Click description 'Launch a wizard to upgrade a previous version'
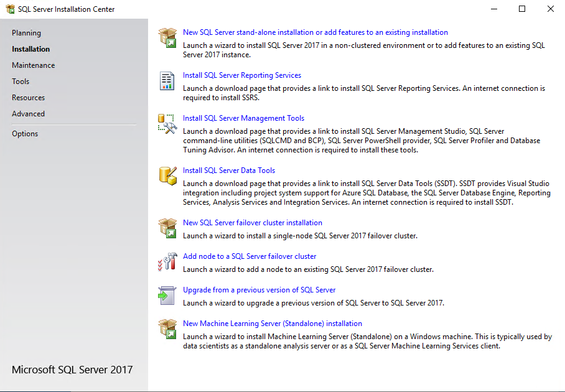This screenshot has height=392, width=565. 314,302
